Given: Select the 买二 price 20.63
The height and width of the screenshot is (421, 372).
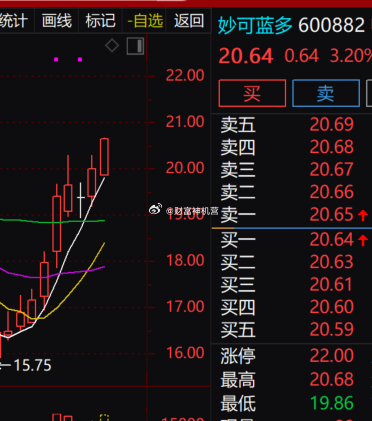Looking at the screenshot, I should click(331, 262).
